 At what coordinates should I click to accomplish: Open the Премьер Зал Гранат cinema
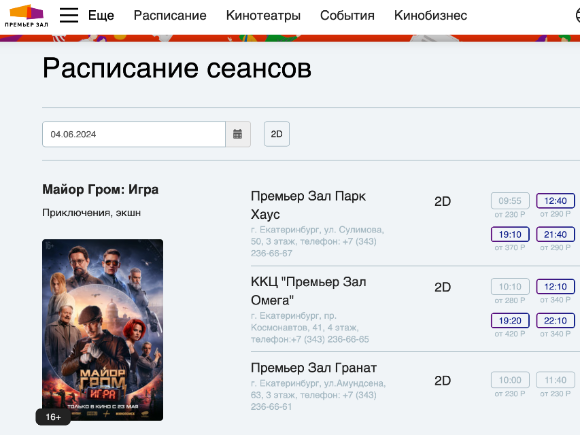[314, 368]
